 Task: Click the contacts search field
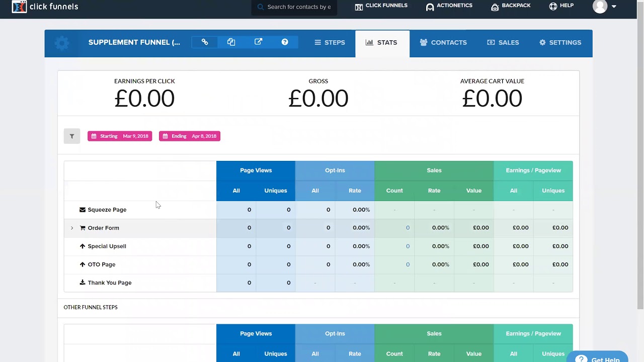point(294,7)
